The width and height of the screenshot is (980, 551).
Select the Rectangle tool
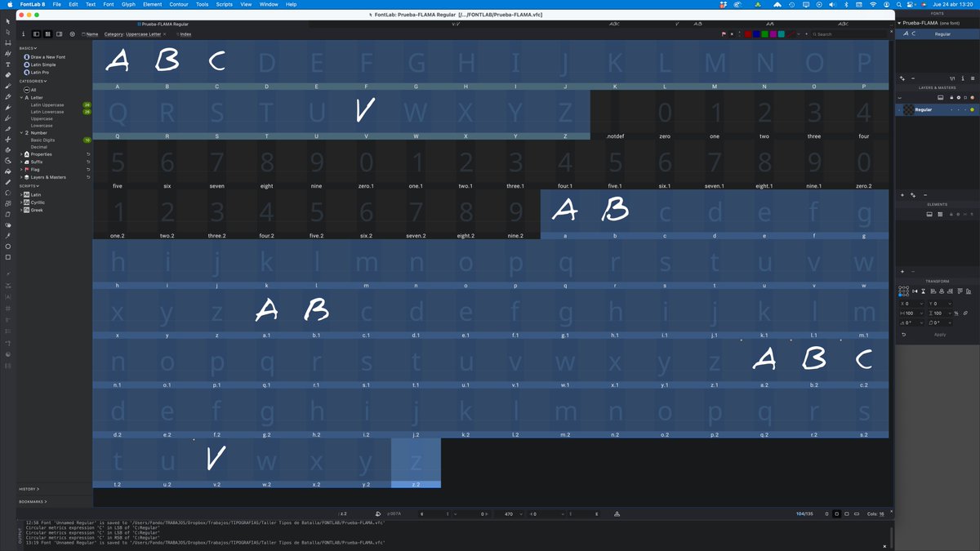coord(7,257)
